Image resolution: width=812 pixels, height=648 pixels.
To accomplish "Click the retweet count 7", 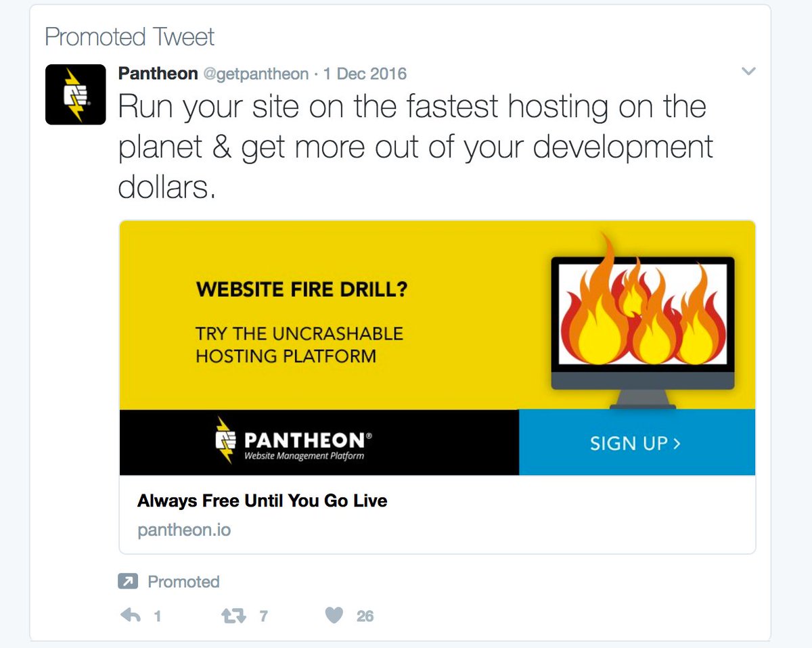I will pos(263,616).
